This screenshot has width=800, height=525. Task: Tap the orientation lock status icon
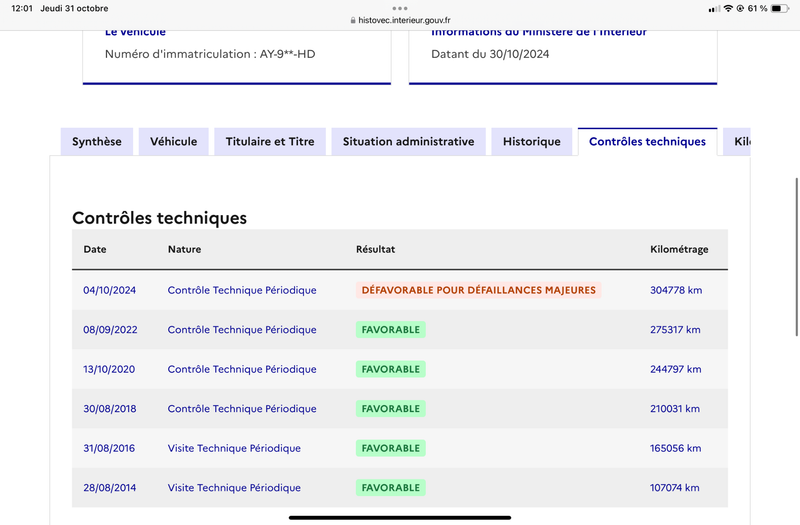(x=740, y=8)
